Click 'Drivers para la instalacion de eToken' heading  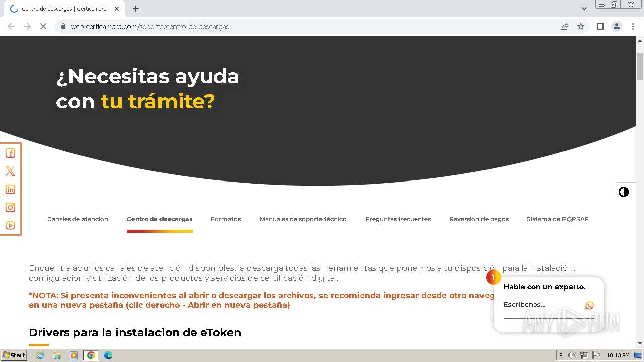coord(135,333)
